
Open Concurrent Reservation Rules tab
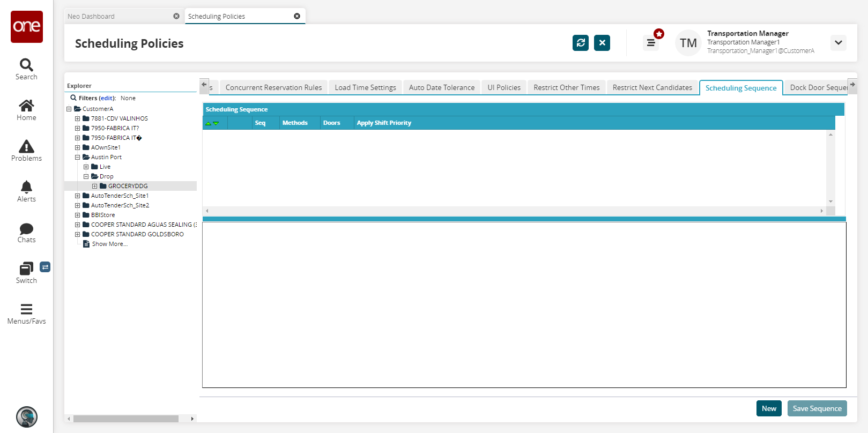273,87
